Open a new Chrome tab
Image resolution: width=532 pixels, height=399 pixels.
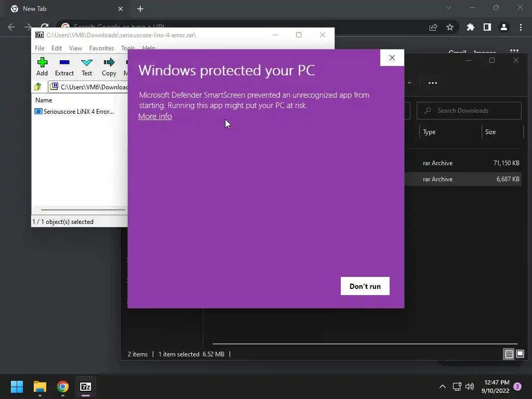(x=140, y=9)
